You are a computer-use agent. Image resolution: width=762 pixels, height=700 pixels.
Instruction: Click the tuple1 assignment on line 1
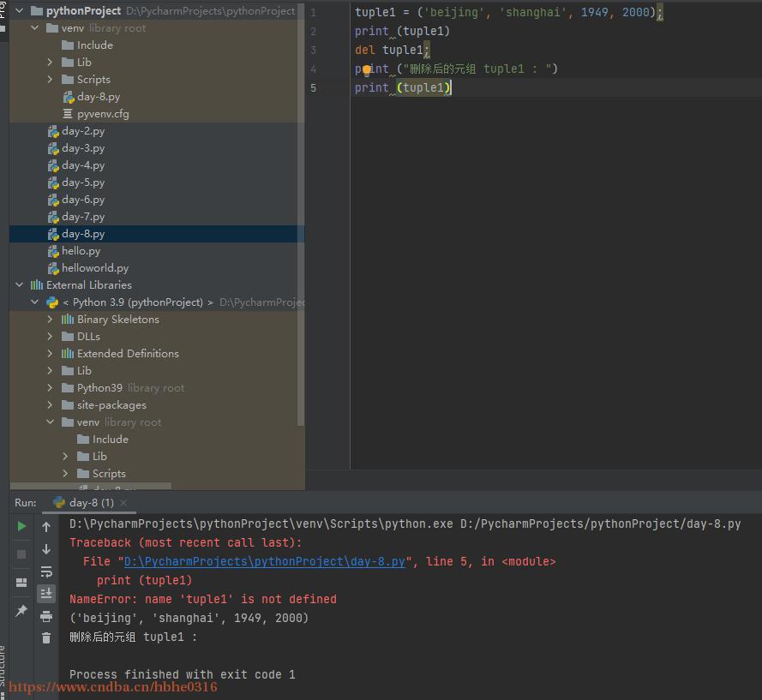[x=509, y=12]
